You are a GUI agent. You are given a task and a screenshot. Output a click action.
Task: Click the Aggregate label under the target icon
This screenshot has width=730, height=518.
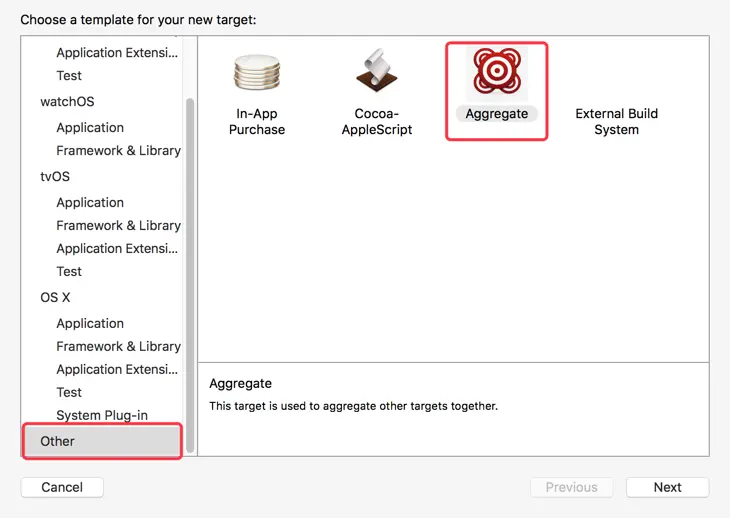pos(497,114)
